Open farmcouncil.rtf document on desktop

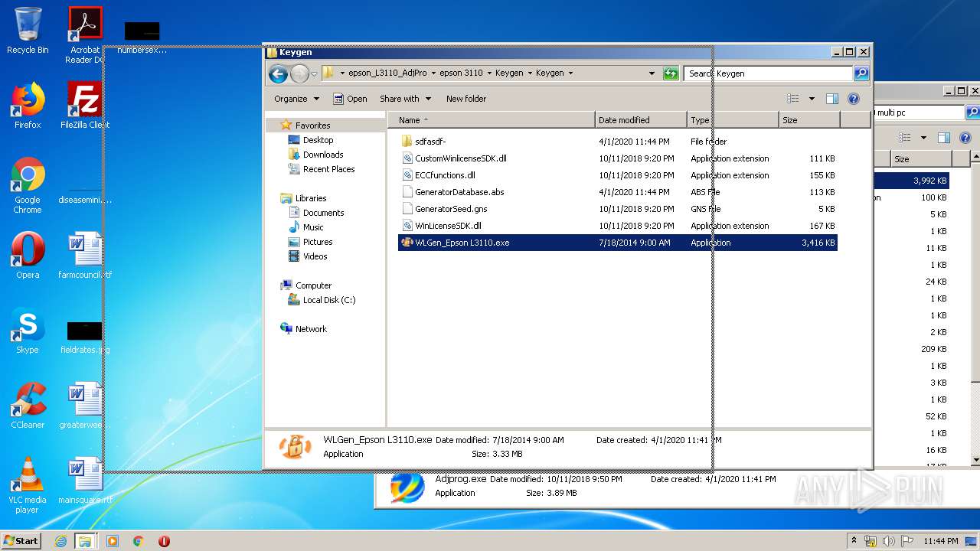click(x=85, y=256)
